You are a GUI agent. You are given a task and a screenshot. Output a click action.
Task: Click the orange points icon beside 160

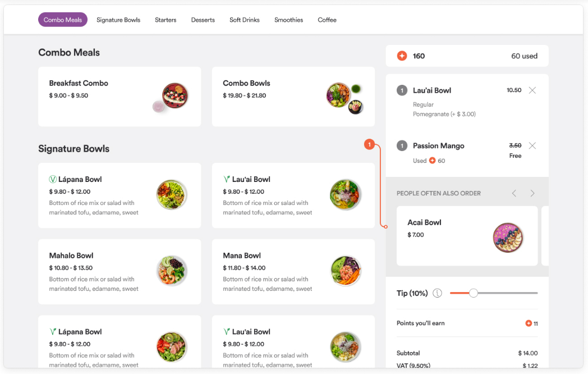402,56
